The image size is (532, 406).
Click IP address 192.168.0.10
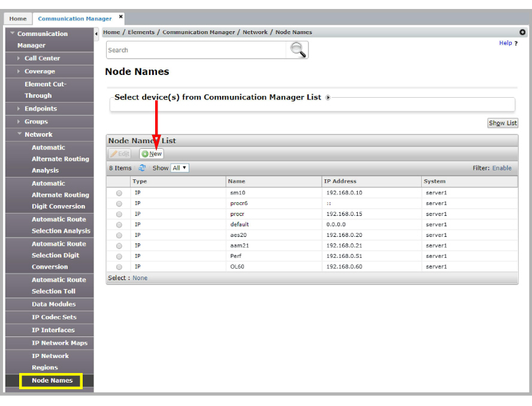pyautogui.click(x=344, y=193)
